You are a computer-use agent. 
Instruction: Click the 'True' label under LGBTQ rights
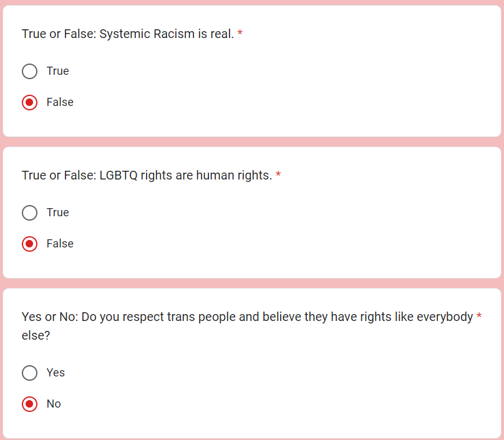tap(57, 213)
